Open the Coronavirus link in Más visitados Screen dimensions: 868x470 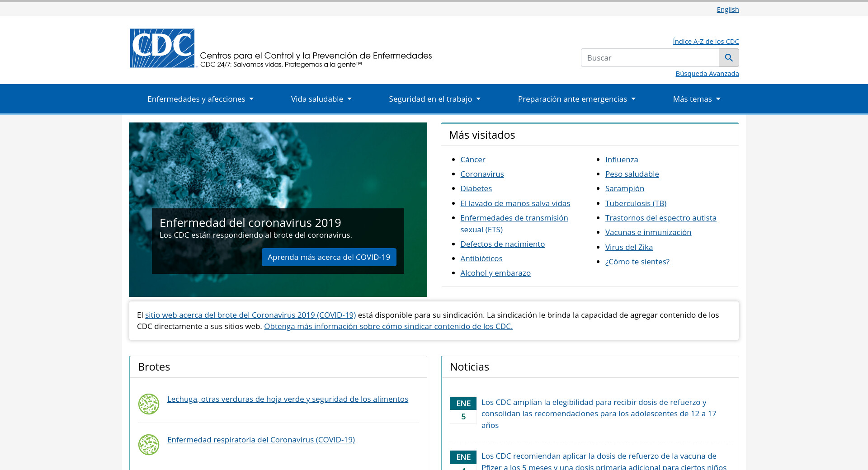click(x=482, y=174)
